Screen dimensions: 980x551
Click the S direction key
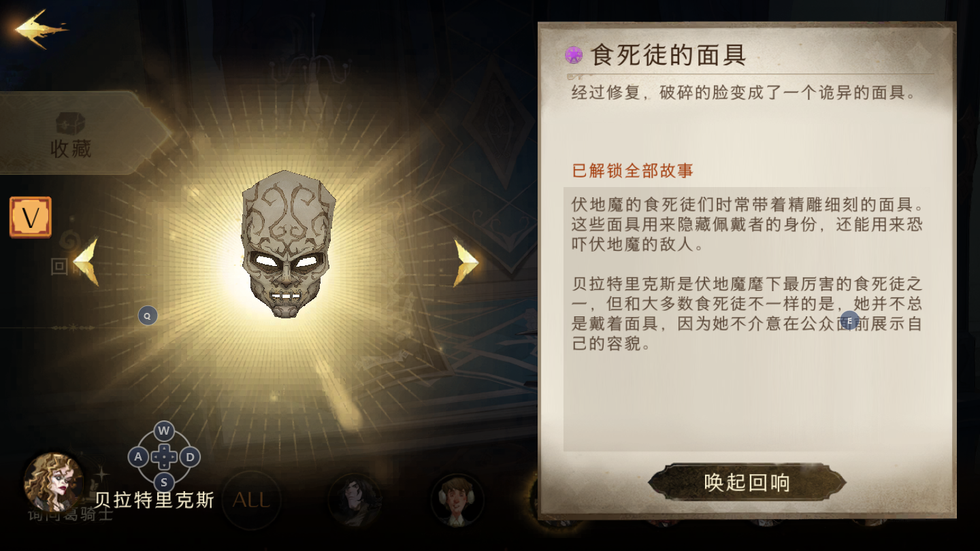[x=163, y=482]
